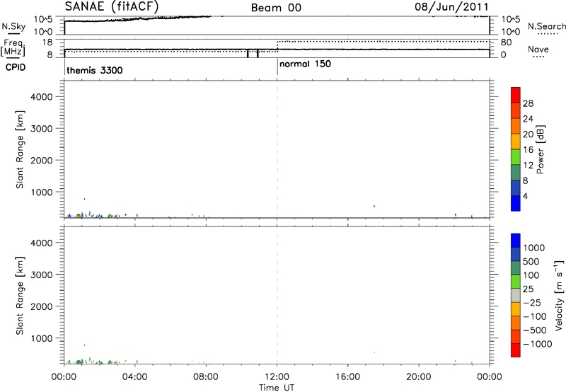Click the 'Velocity [m s-1]' colorbar label
The width and height of the screenshot is (566, 392).
[559, 295]
